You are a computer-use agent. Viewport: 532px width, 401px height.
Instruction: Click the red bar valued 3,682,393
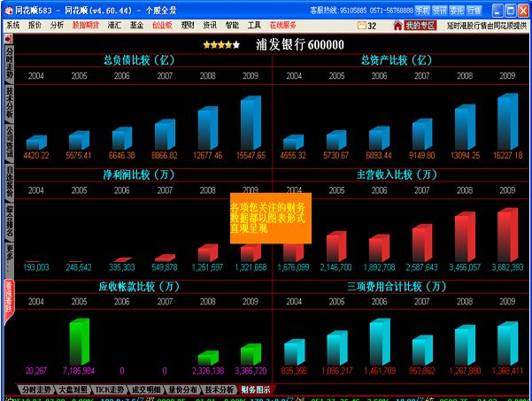[507, 235]
